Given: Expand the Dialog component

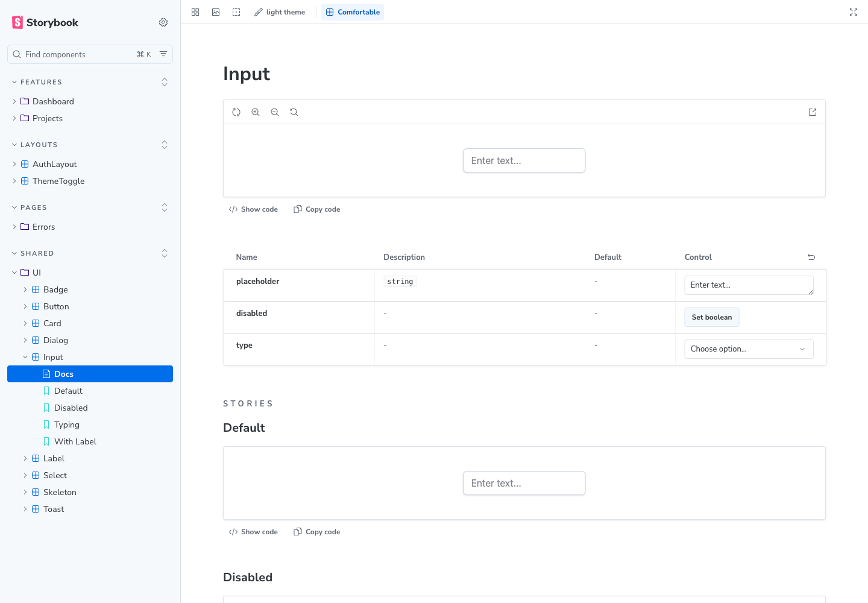Looking at the screenshot, I should coord(90,340).
